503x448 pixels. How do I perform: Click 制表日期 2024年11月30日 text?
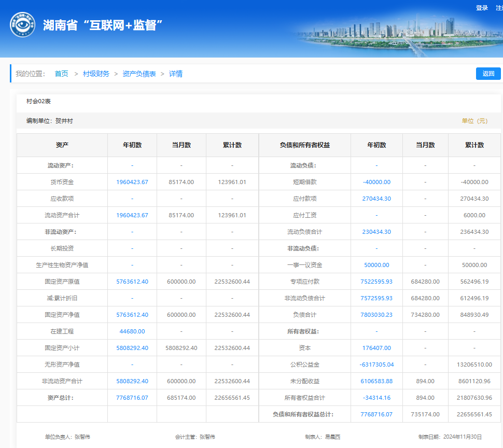450,437
